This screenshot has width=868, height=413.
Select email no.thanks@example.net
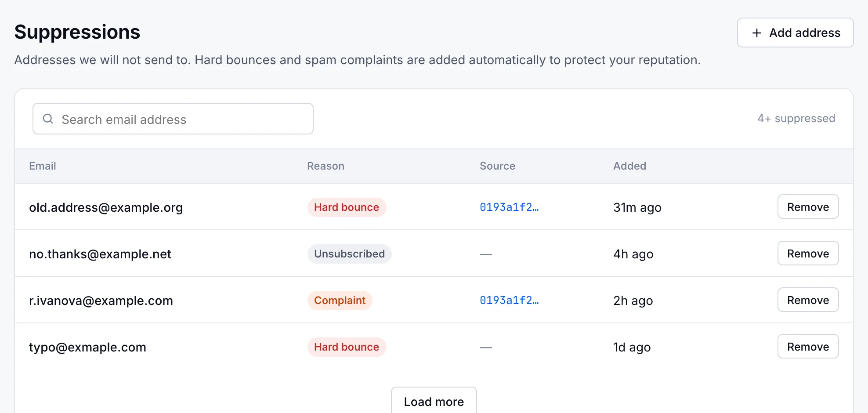(x=100, y=254)
